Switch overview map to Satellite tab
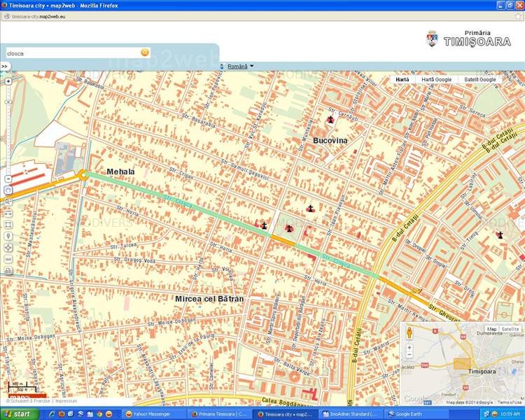 510,329
